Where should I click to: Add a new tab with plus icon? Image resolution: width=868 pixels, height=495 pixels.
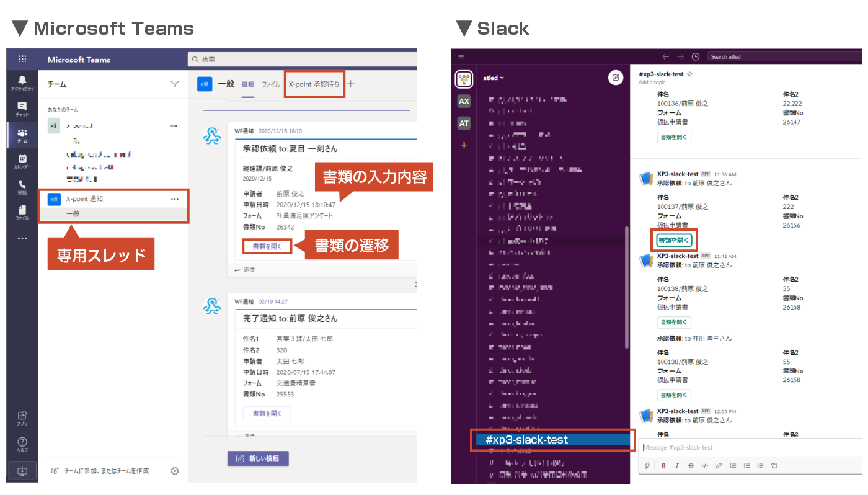[x=351, y=84]
